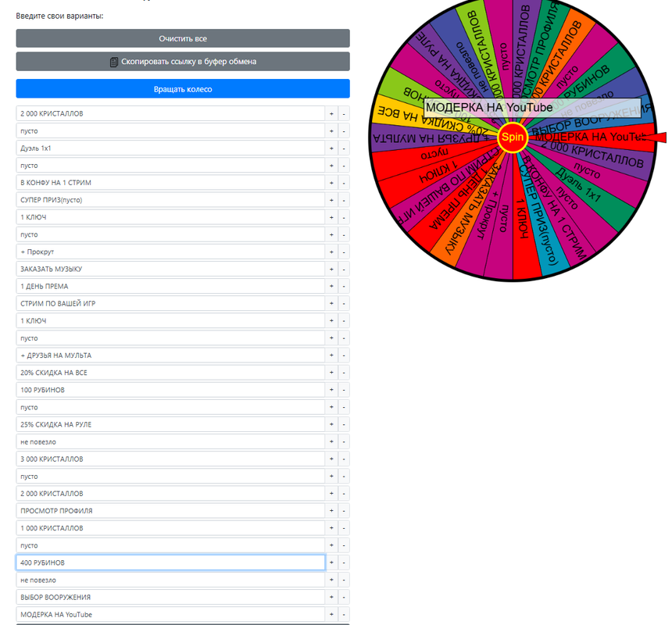
Task: Add row after 1 ДЕНЬ ПРЕМА
Action: pyautogui.click(x=331, y=286)
